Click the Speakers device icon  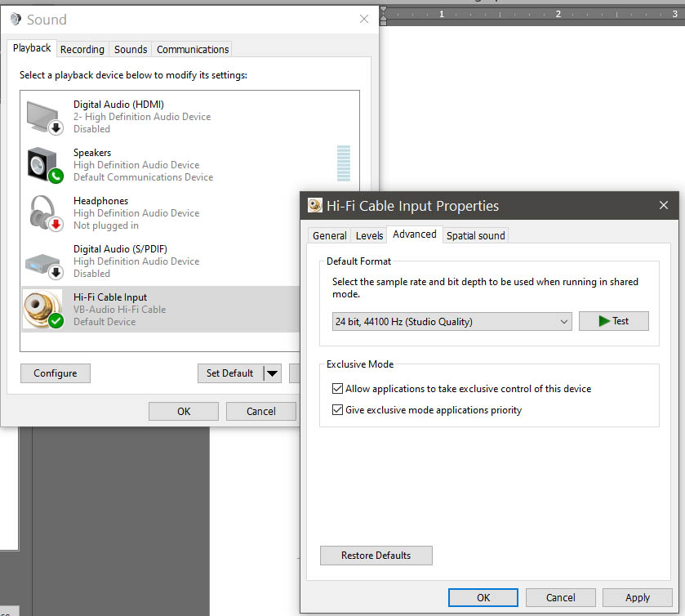point(45,165)
